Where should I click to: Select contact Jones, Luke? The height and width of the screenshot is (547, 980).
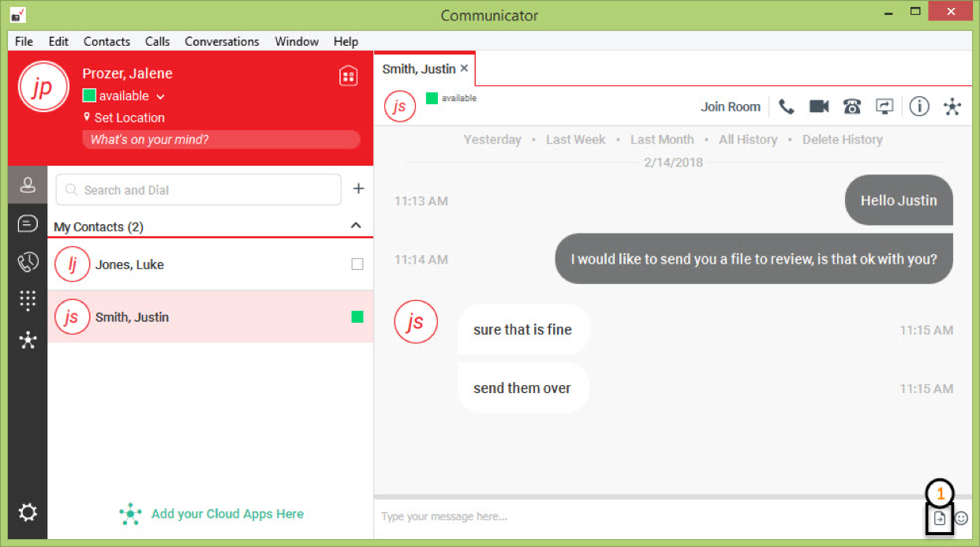(x=210, y=264)
